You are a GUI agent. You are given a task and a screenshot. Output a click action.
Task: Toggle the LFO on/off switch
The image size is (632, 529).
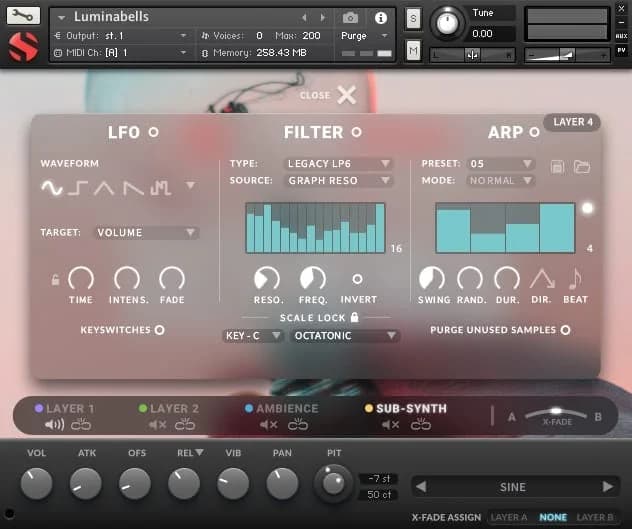point(153,132)
